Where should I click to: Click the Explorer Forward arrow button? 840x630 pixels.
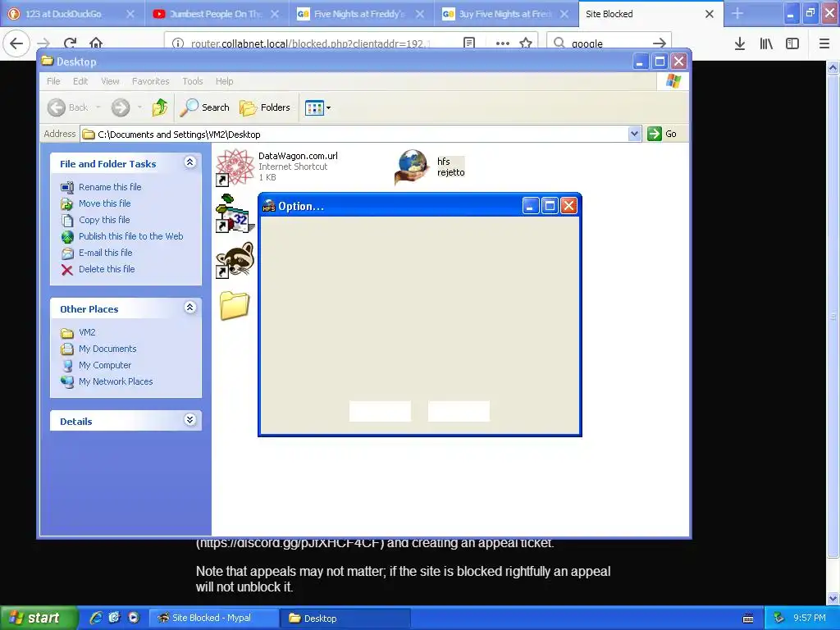coord(121,107)
